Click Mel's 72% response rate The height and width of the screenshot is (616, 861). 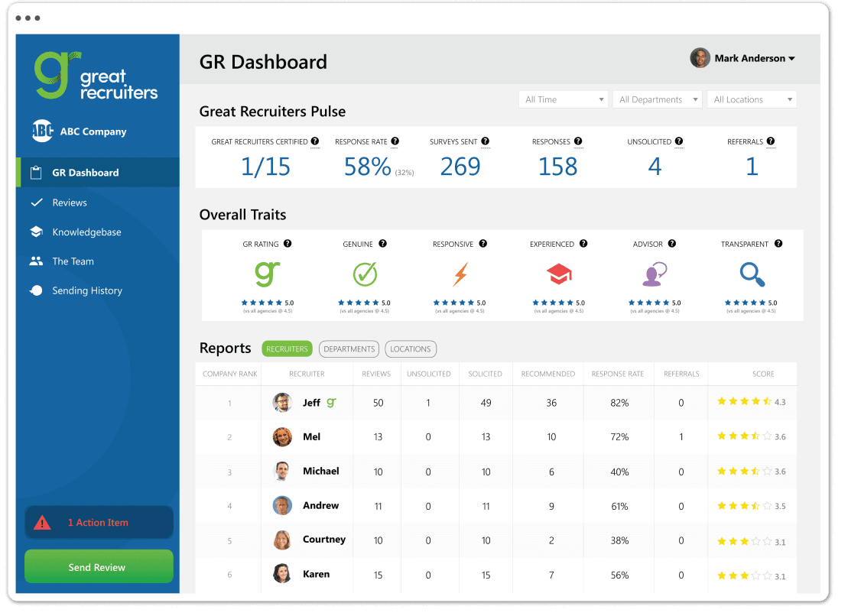tap(619, 437)
